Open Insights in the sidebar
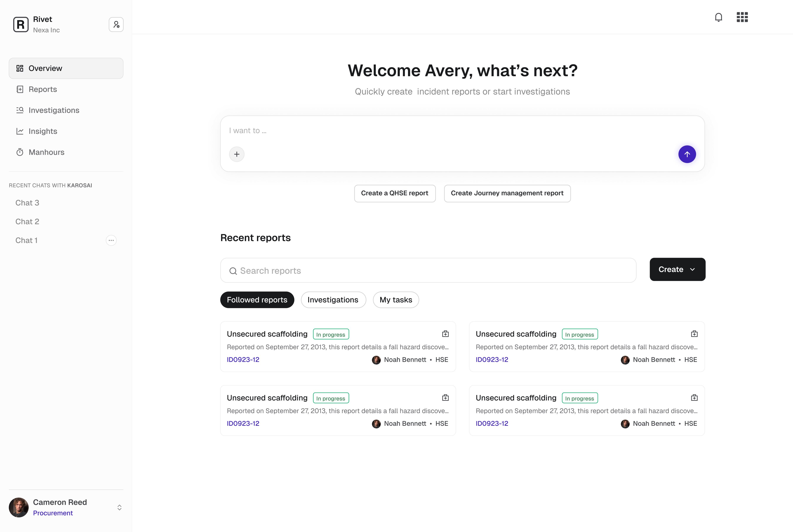This screenshot has height=532, width=793. 66,131
